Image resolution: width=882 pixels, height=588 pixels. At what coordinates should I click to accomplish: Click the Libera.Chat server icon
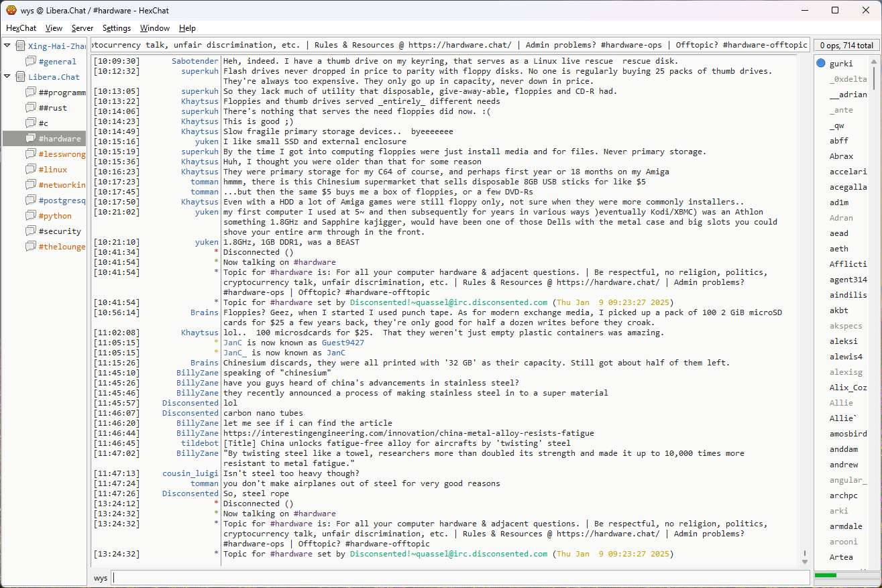pyautogui.click(x=21, y=77)
